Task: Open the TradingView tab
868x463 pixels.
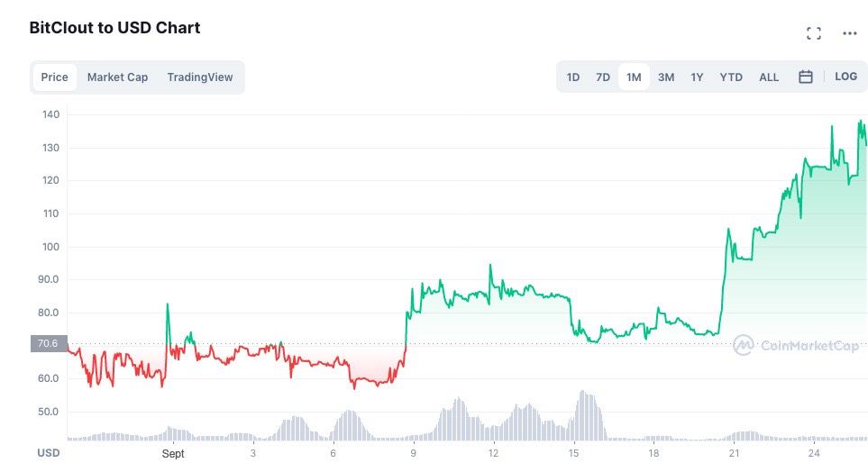Action: point(200,77)
